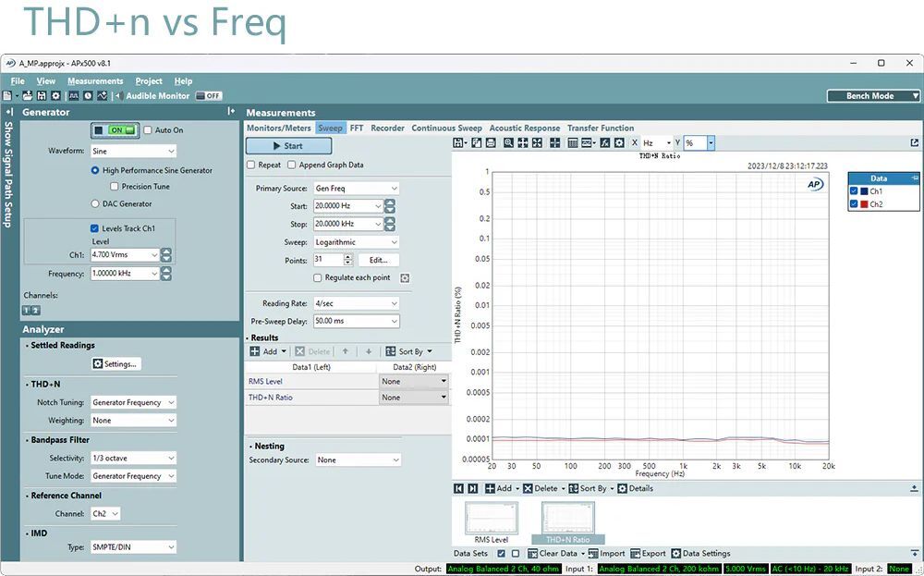This screenshot has width=924, height=576.
Task: Enable Precision Tune checkbox
Action: tap(115, 187)
